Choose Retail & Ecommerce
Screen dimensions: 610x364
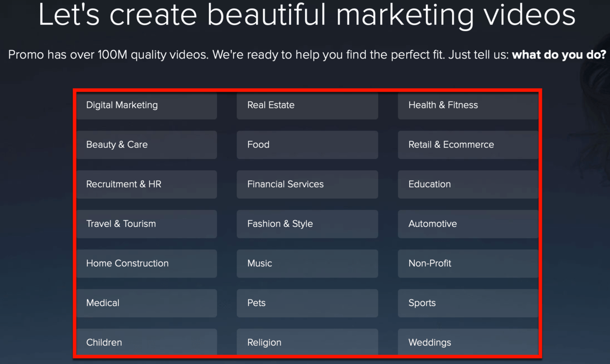[x=468, y=145]
